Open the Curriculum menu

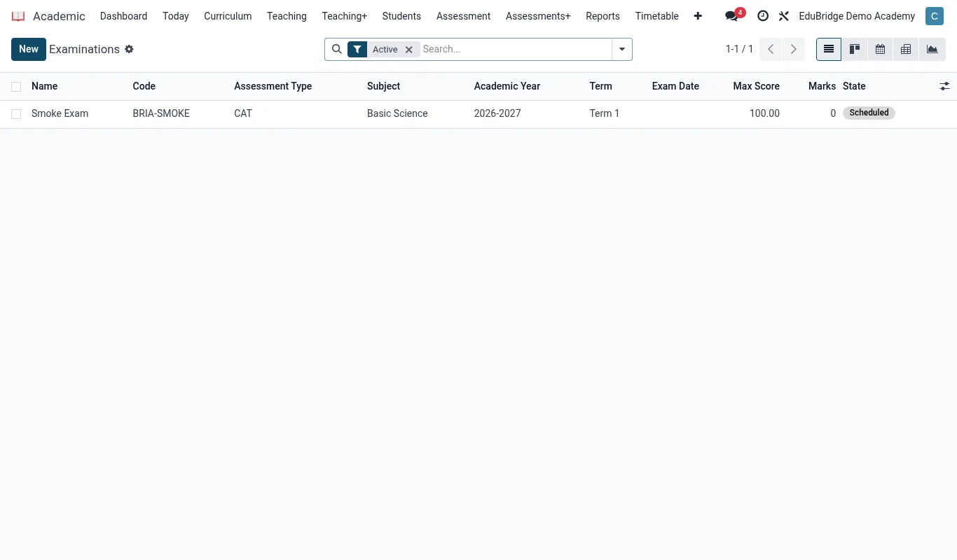pos(228,16)
